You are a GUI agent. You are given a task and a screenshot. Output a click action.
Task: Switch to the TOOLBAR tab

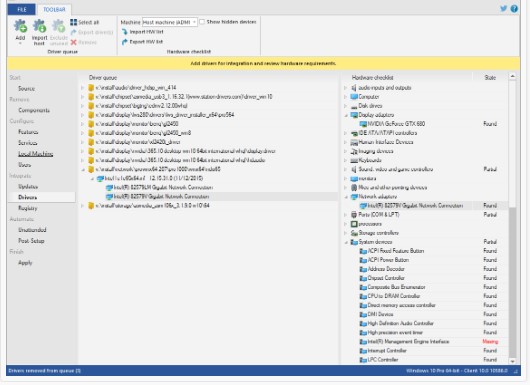pyautogui.click(x=54, y=9)
